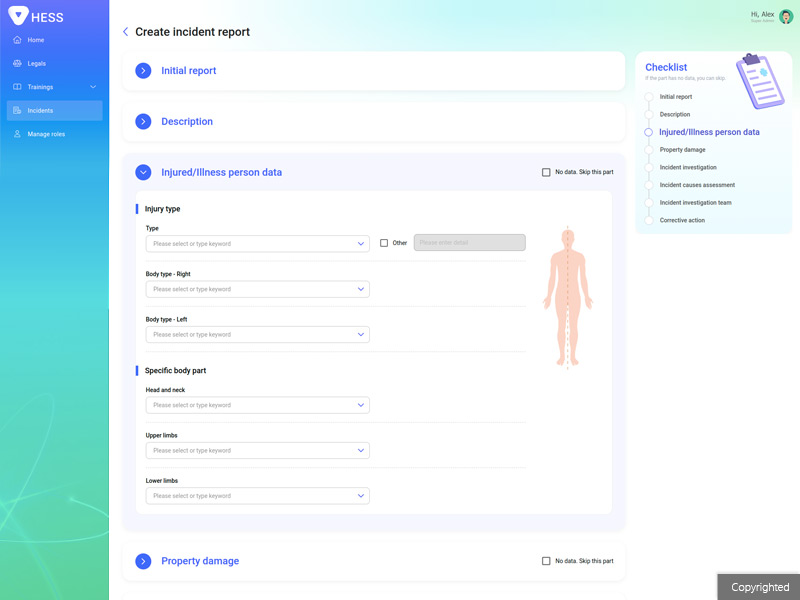The width and height of the screenshot is (800, 600).
Task: Expand the Trainings submenu chevron
Action: (x=93, y=87)
